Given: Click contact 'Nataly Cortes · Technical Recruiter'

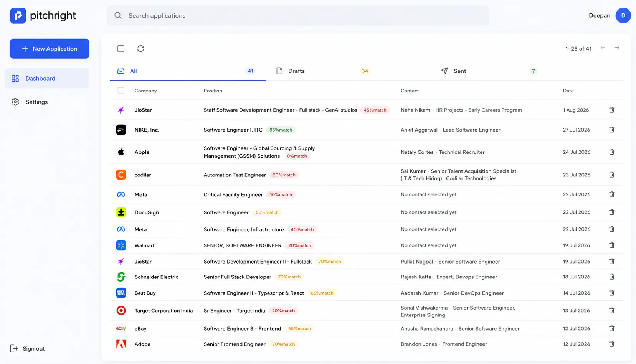Looking at the screenshot, I should 443,152.
